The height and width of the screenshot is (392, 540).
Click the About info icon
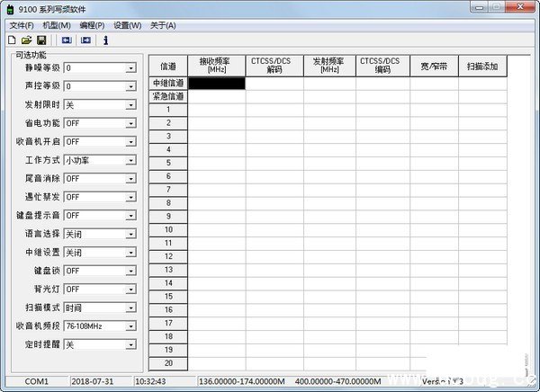pyautogui.click(x=106, y=40)
